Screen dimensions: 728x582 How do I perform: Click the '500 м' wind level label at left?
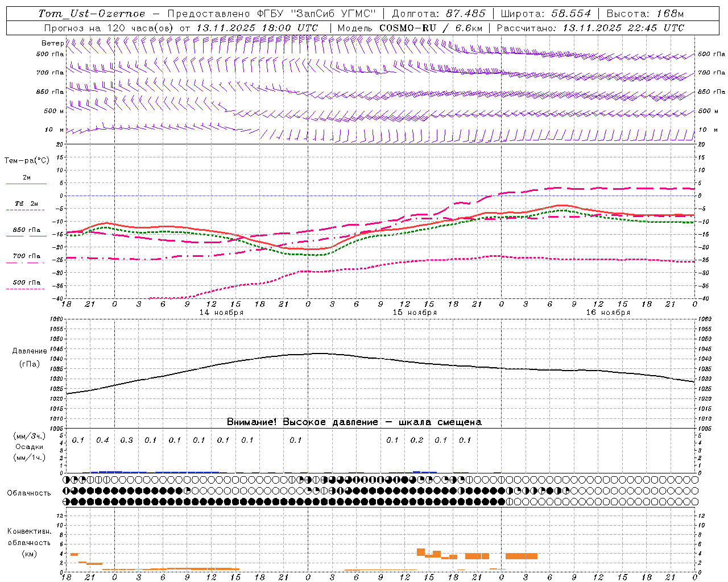tap(53, 111)
